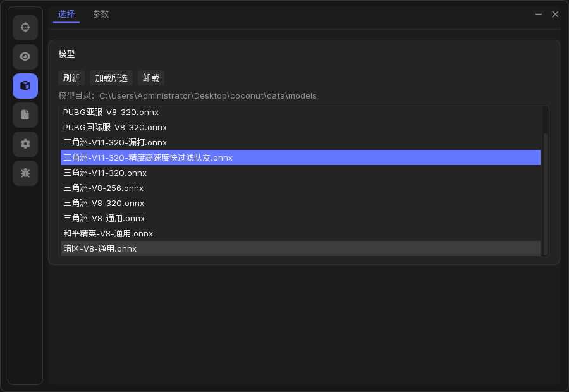The width and height of the screenshot is (569, 392).
Task: Minimize the application window
Action: 539,14
